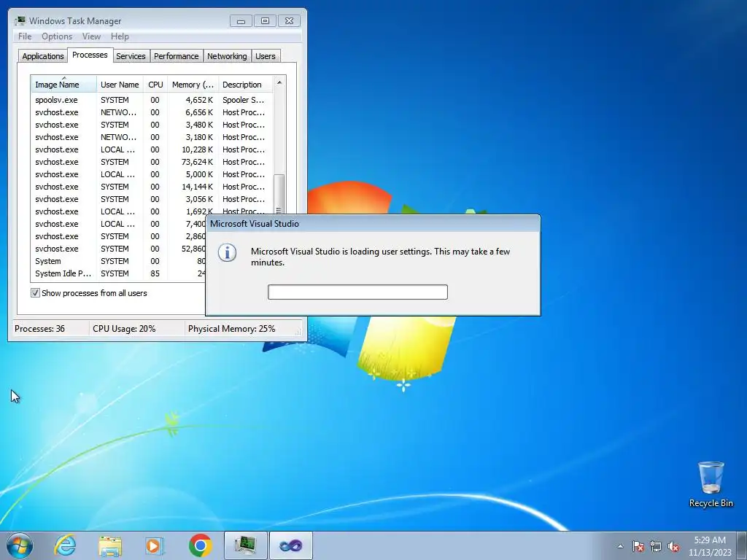Select the Processes tab
The image size is (747, 560).
coord(90,55)
